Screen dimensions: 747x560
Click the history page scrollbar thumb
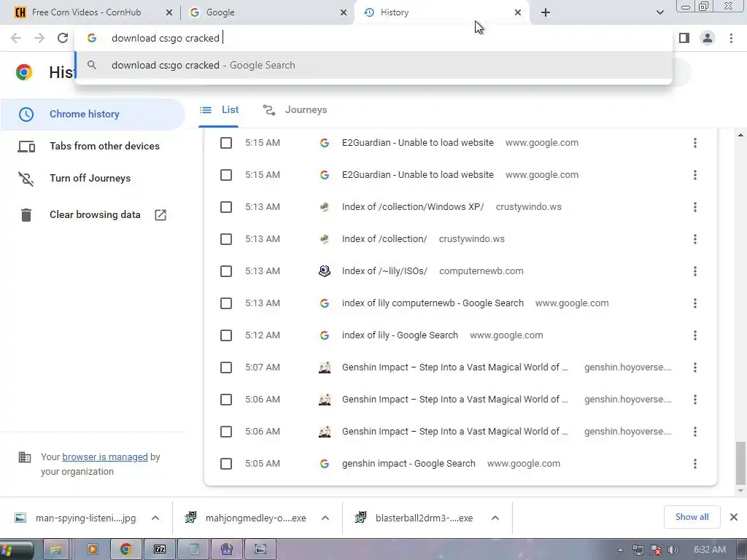[x=740, y=462]
